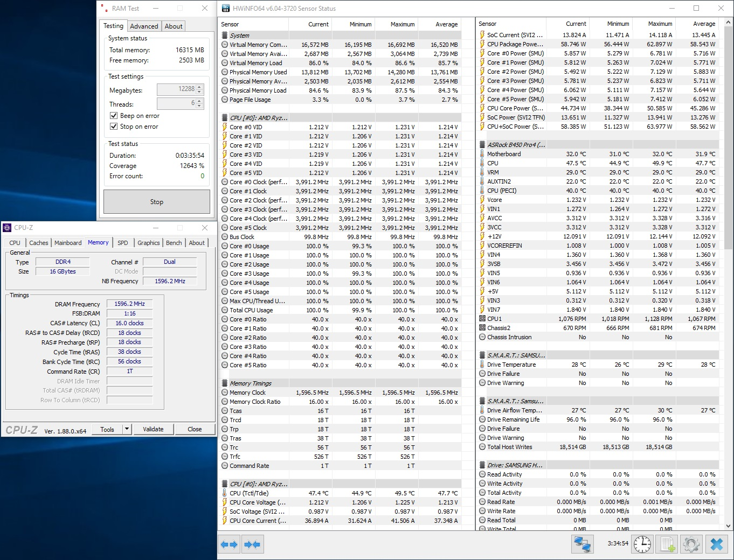Click the CAS# Latency value field

point(129,323)
